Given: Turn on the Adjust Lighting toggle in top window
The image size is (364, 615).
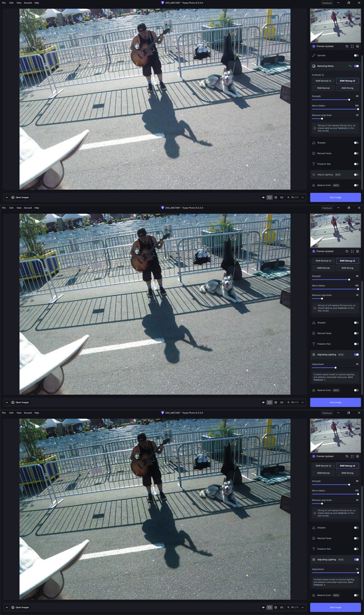Looking at the screenshot, I should pyautogui.click(x=356, y=174).
